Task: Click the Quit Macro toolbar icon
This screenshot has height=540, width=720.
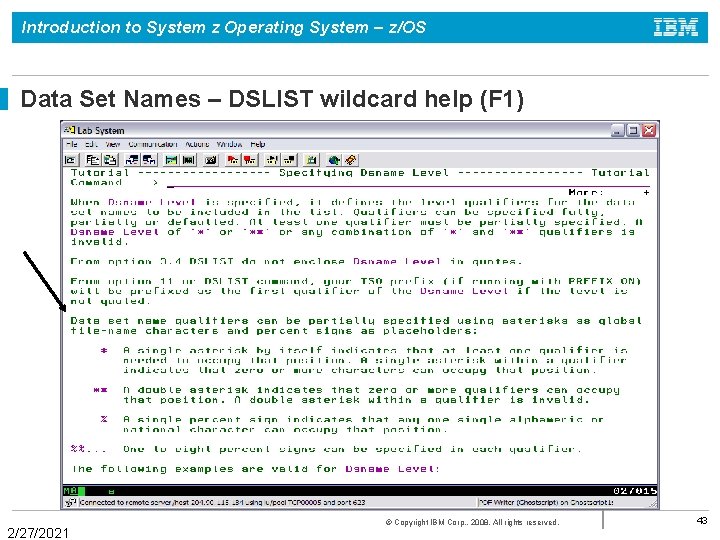Action: coord(289,160)
